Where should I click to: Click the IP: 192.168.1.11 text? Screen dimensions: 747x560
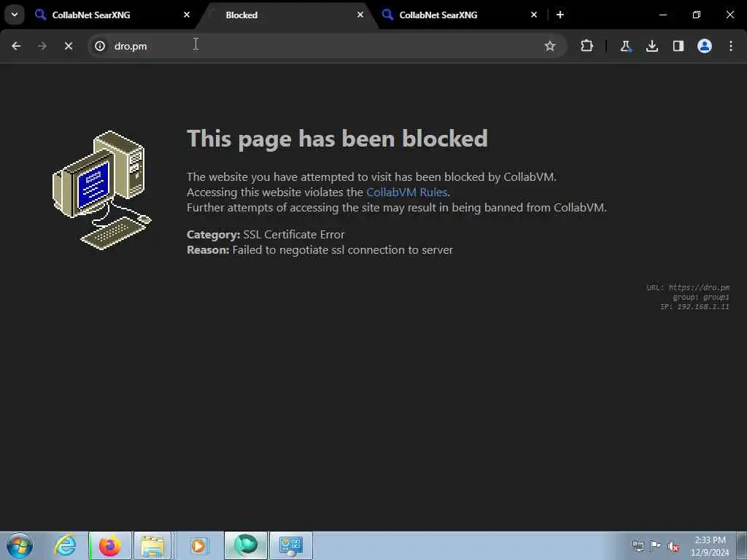click(x=694, y=306)
